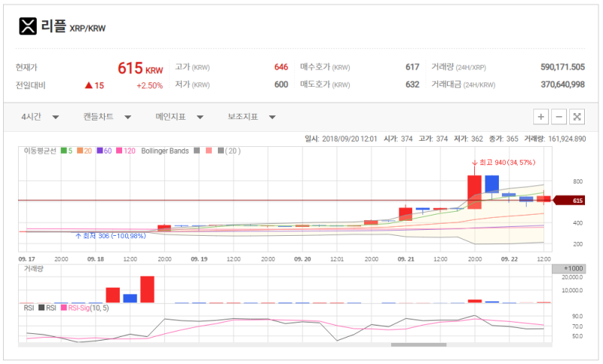Open the 메인지표 indicator dropdown
This screenshot has width=603, height=364.
pos(179,117)
